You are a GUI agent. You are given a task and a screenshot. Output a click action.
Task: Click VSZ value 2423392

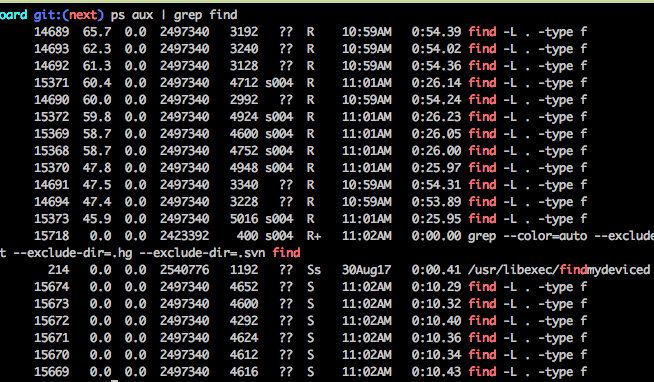(184, 236)
